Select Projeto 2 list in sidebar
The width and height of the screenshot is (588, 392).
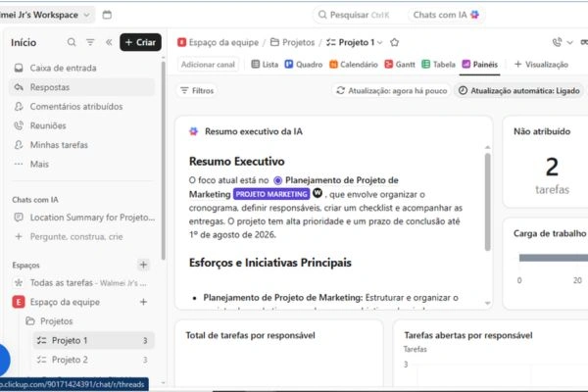pos(93,360)
